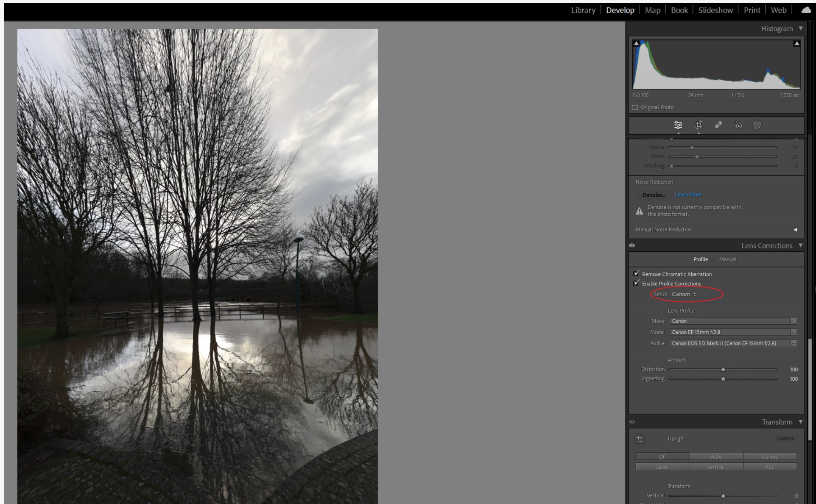Open the Setup Custom dropdown

click(x=684, y=295)
